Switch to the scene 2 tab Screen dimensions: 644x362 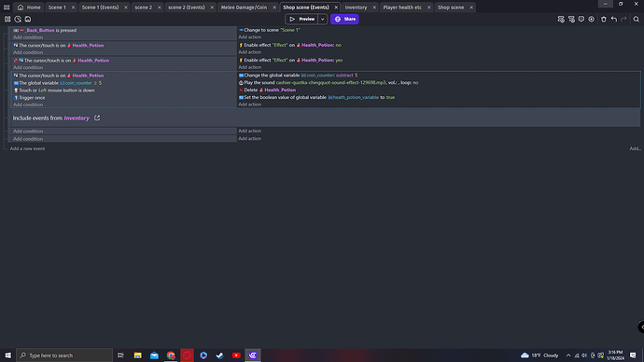tap(144, 7)
